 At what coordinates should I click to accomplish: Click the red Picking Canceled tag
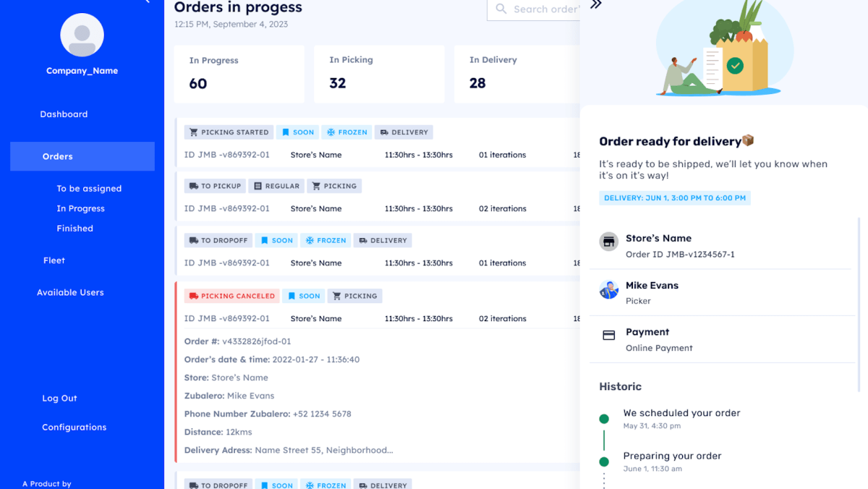231,296
